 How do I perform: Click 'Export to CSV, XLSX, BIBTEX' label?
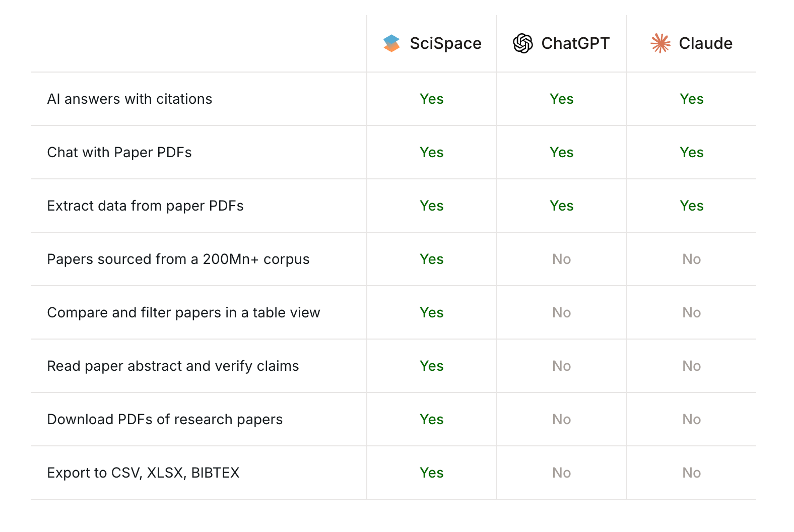(143, 473)
